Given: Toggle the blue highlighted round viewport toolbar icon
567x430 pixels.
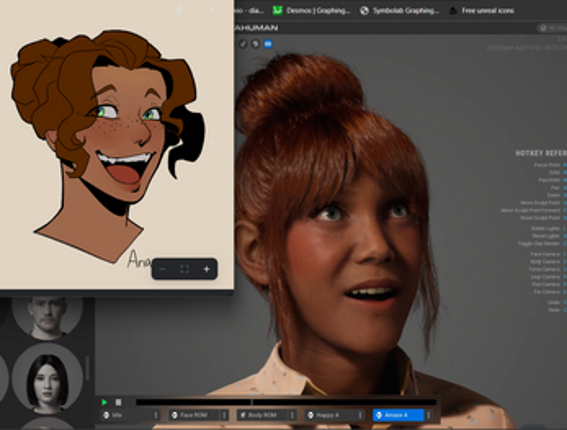Looking at the screenshot, I should click(268, 44).
